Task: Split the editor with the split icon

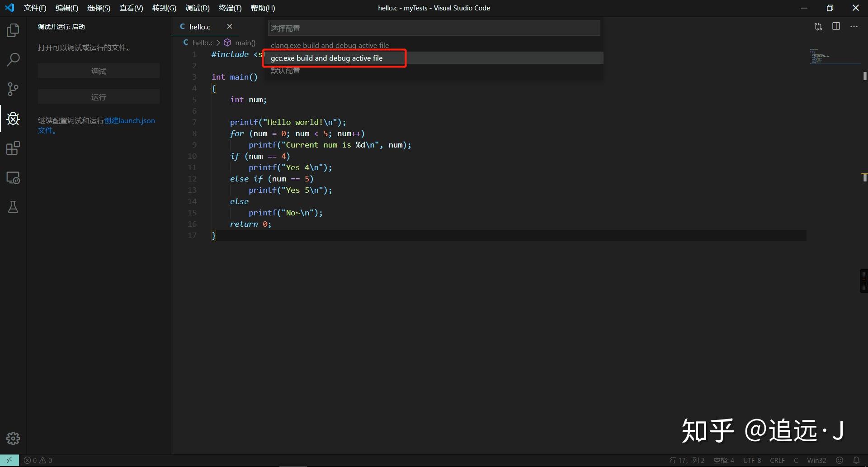Action: 836,26
